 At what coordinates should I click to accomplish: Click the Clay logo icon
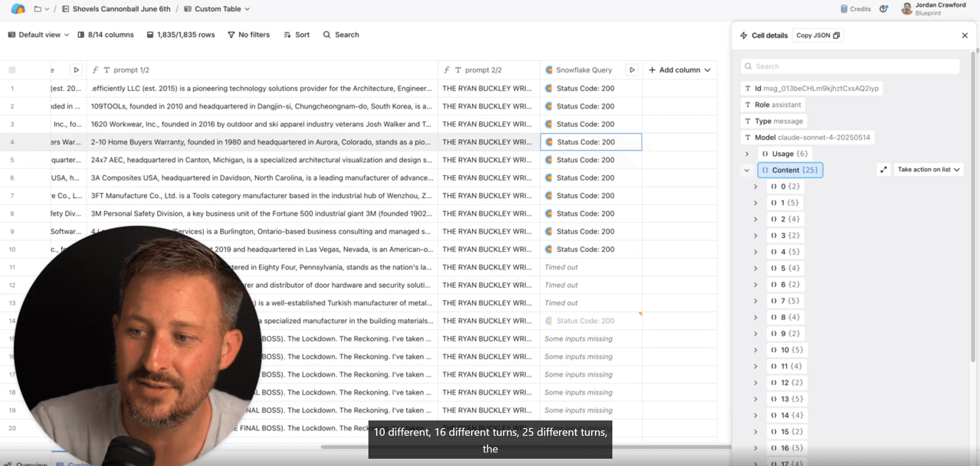(x=18, y=9)
